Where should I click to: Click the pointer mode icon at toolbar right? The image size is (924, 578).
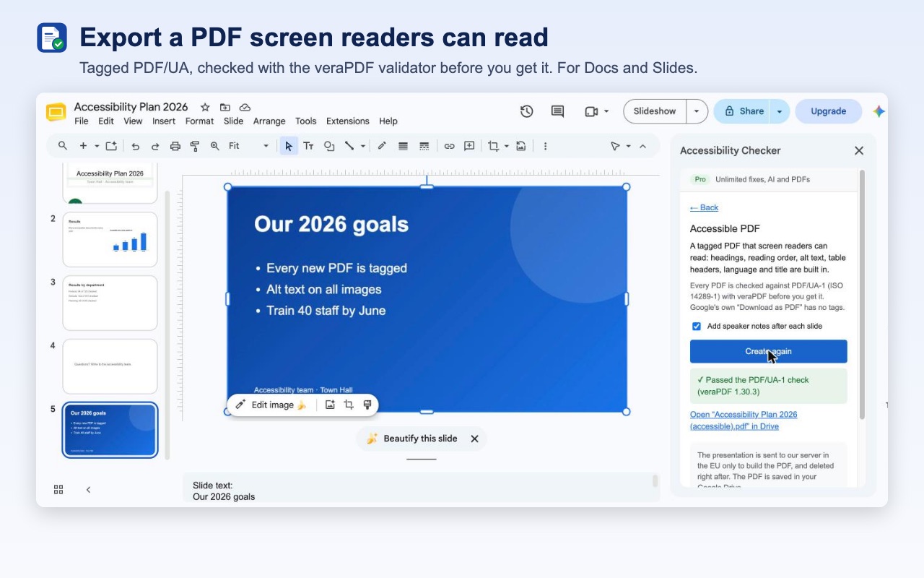tap(615, 146)
